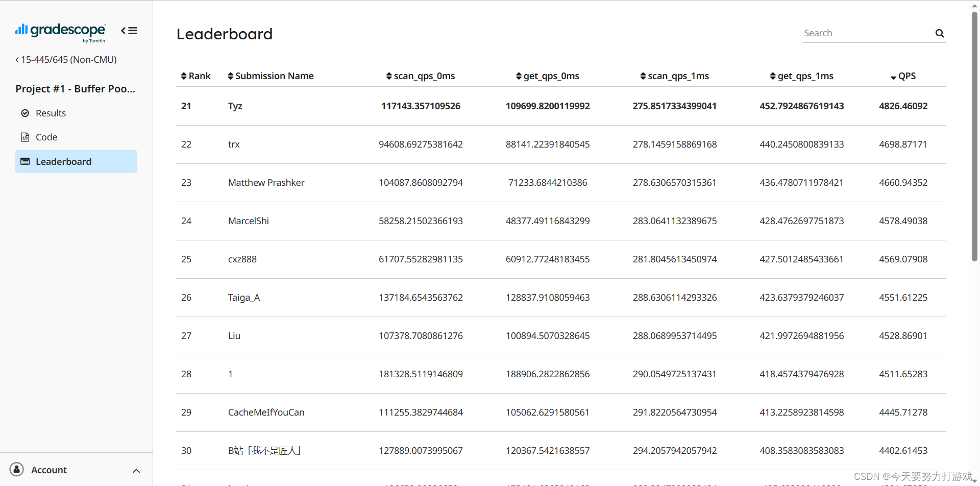Click the Leaderboard page heading
The height and width of the screenshot is (486, 980).
(x=225, y=34)
